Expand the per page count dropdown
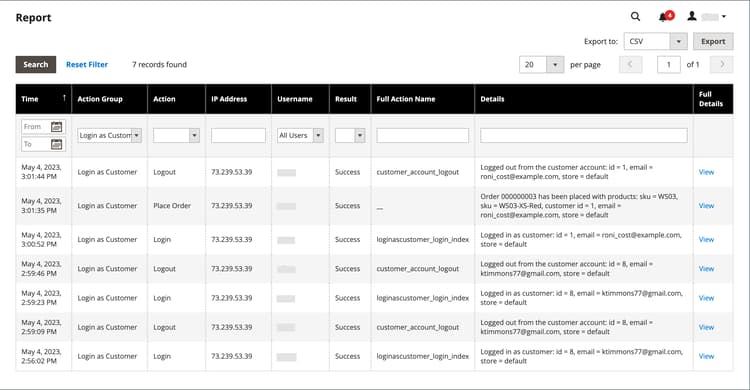 pos(555,65)
